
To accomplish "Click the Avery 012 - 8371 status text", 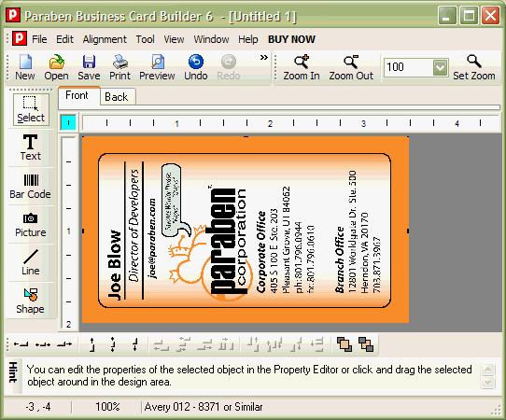I will (204, 407).
